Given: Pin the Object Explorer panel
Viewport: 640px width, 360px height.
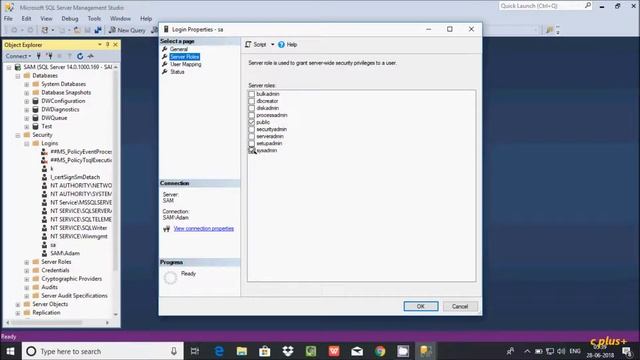Looking at the screenshot, I should tap(107, 44).
